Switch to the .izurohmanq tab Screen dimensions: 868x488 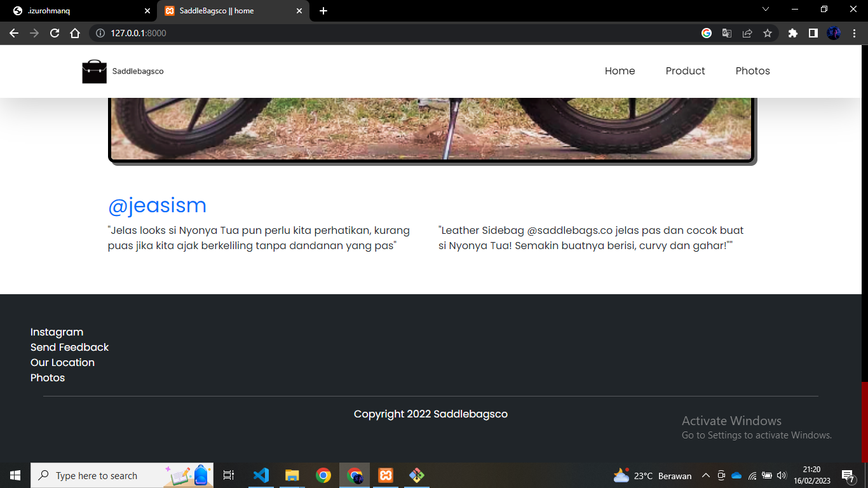click(x=79, y=11)
